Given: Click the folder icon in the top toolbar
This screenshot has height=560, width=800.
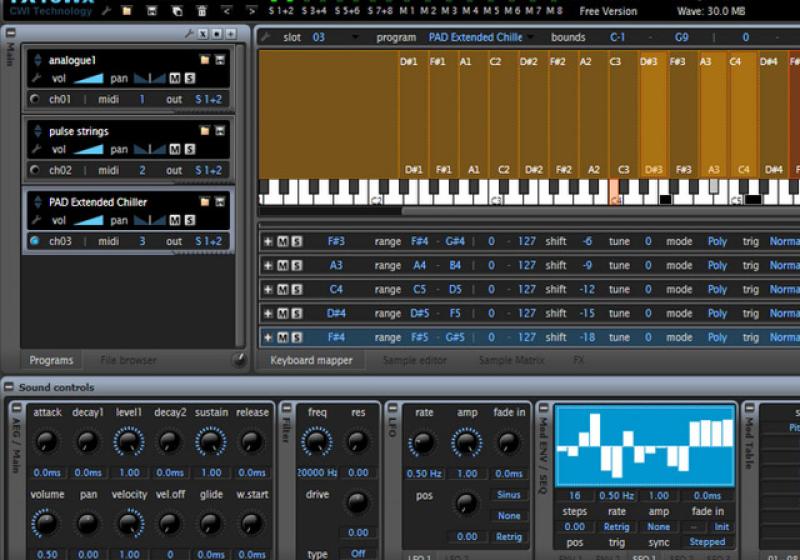Looking at the screenshot, I should 126,11.
